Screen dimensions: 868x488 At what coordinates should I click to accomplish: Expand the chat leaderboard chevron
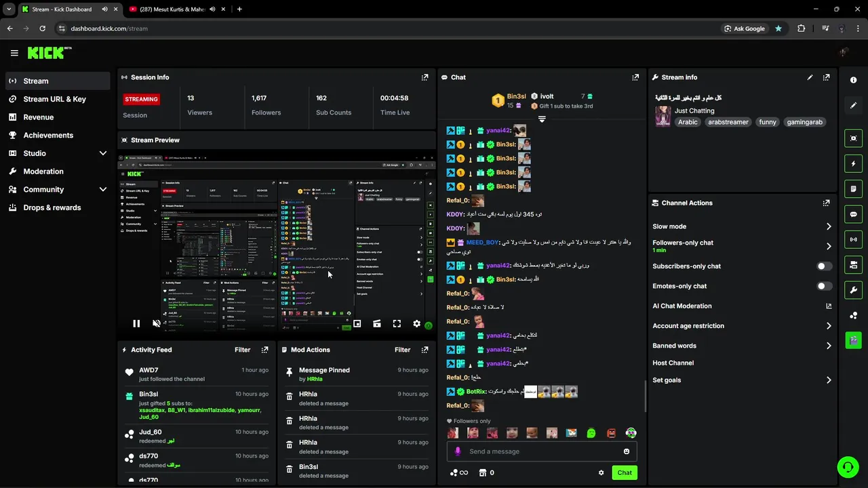542,119
